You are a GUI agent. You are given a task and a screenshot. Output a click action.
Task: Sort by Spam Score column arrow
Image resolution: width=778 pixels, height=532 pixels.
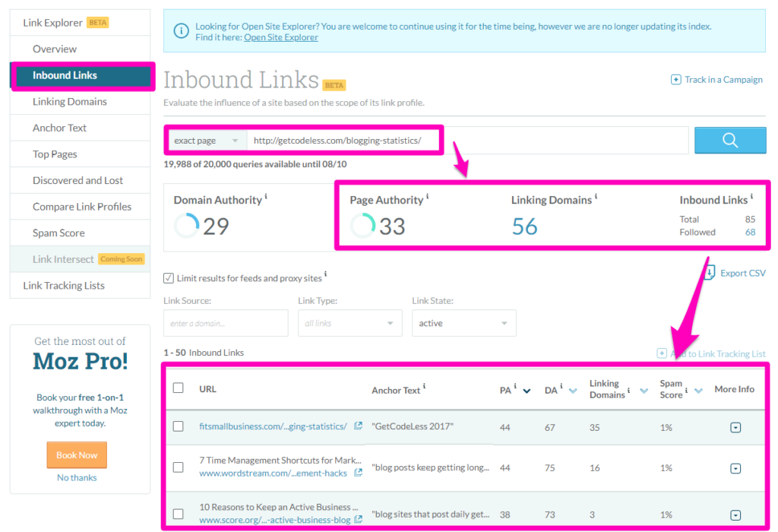coord(699,391)
